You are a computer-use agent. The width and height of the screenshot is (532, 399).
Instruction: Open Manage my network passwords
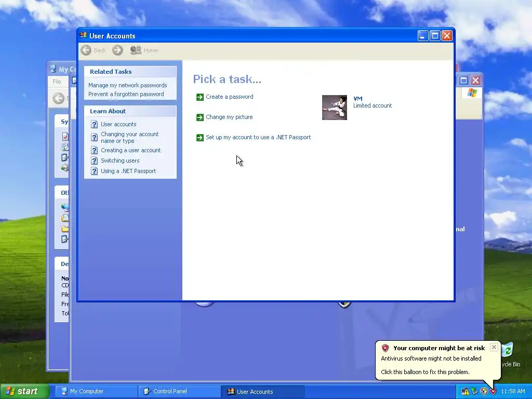tap(128, 85)
